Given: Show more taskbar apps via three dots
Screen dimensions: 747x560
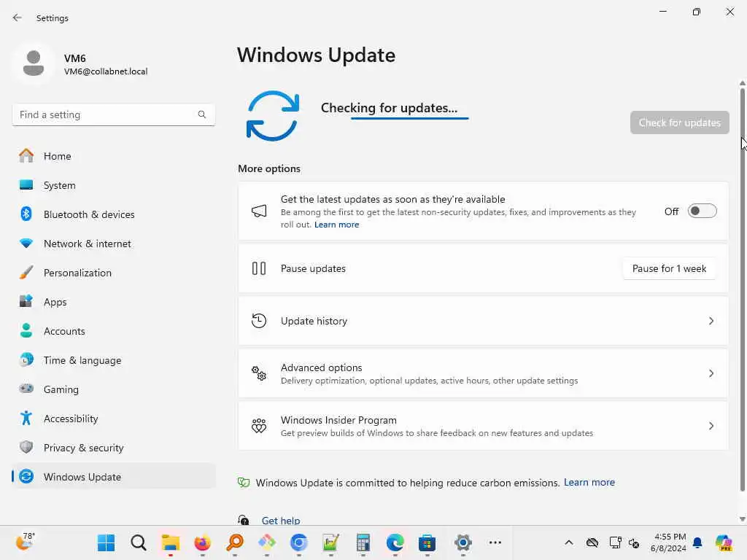Looking at the screenshot, I should (495, 542).
